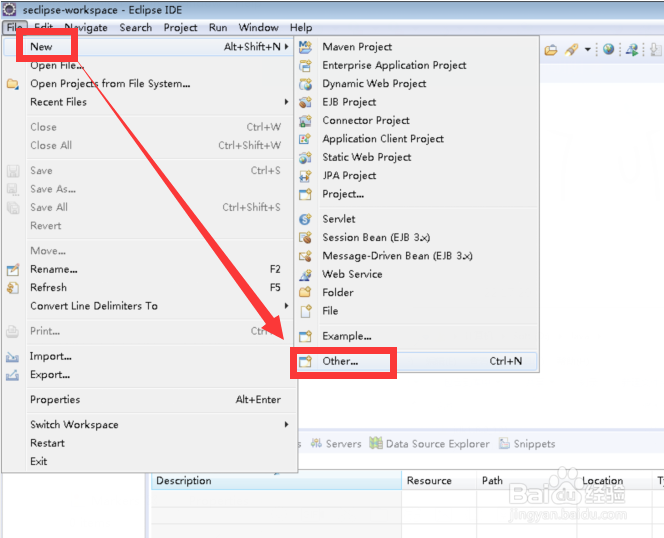Open the File menu
Viewport: 664px width, 538px height.
[x=15, y=28]
